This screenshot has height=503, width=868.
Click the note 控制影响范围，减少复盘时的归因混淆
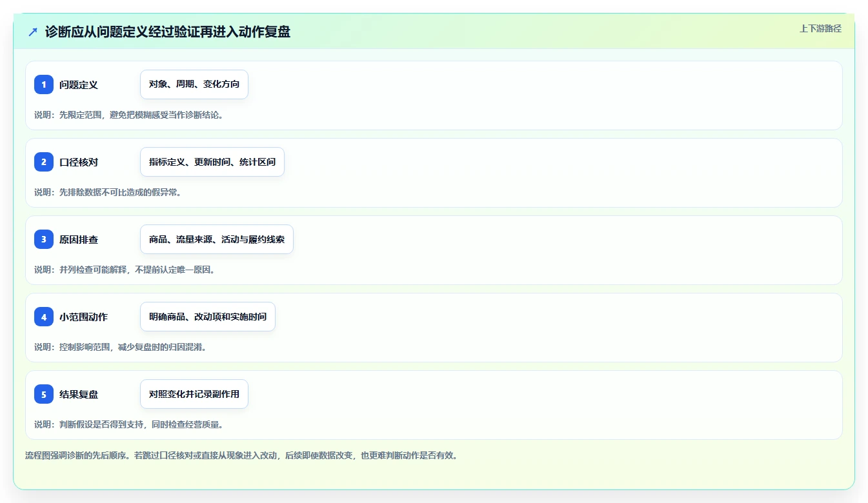[120, 347]
